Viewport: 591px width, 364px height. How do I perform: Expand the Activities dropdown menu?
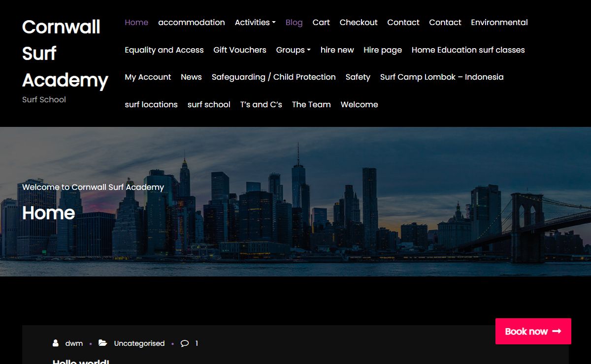255,23
